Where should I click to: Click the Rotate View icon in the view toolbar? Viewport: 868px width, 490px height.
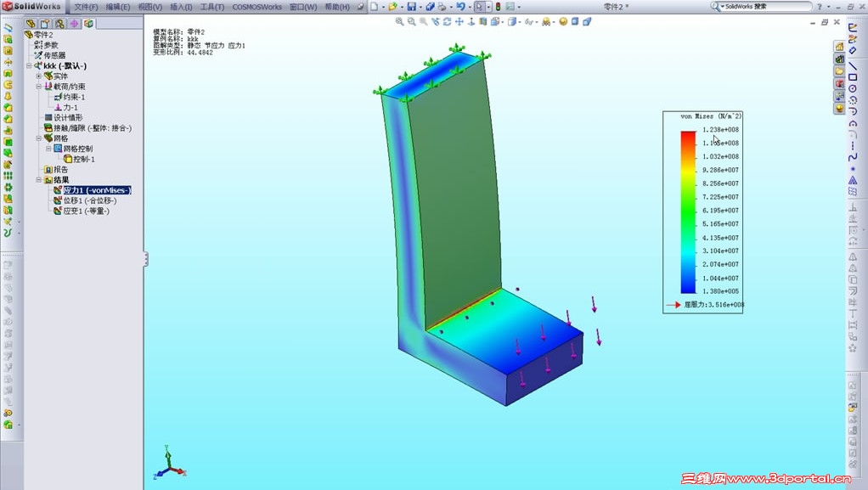point(448,21)
